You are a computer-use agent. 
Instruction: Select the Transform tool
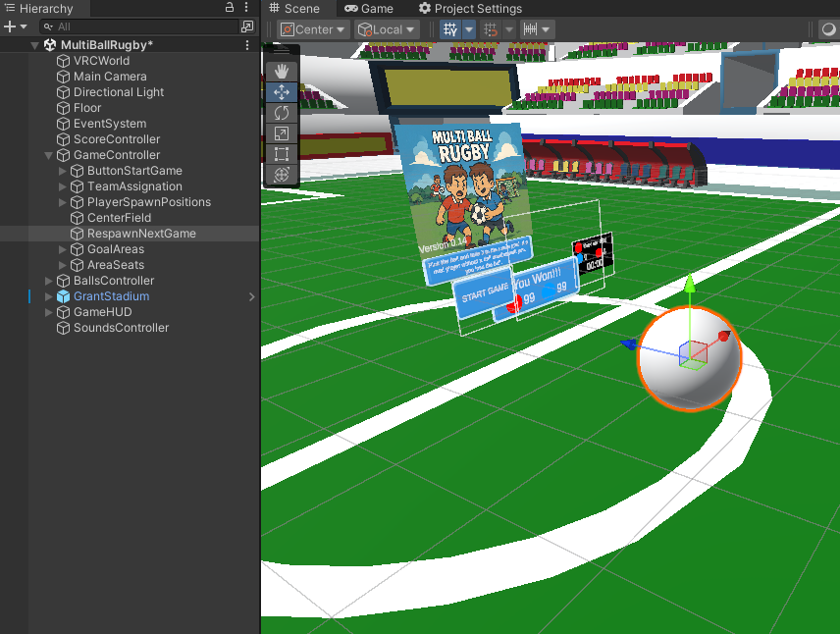tap(282, 175)
